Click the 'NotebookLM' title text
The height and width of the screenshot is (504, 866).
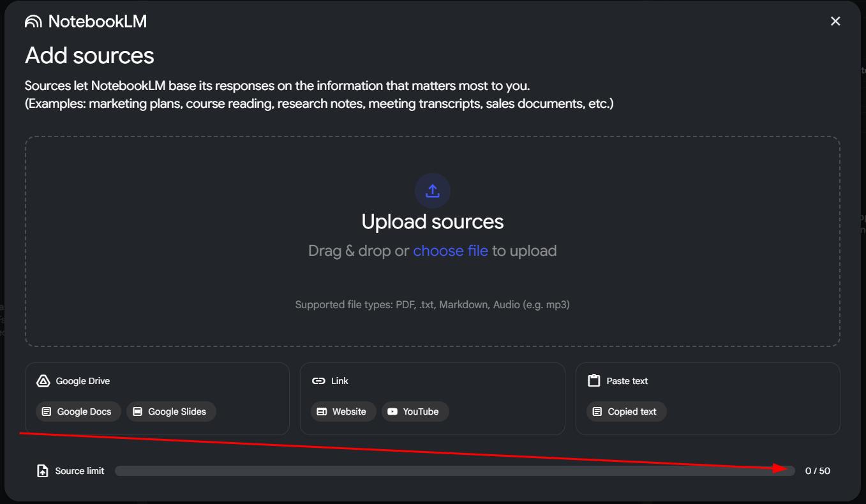tap(98, 21)
